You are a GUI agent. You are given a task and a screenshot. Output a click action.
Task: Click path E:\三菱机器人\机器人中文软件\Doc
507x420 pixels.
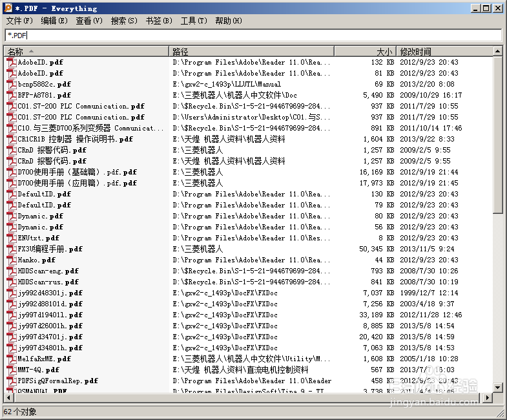[x=234, y=95]
